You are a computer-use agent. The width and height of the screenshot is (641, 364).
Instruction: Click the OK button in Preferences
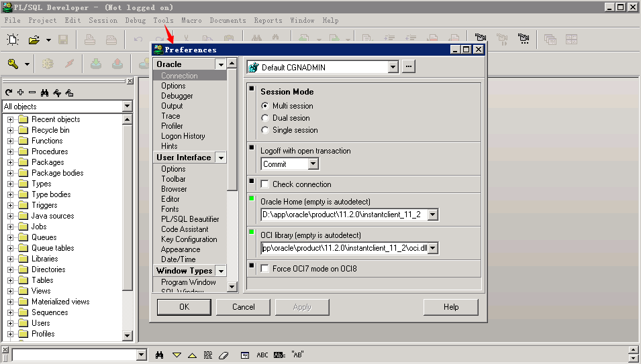click(x=184, y=307)
